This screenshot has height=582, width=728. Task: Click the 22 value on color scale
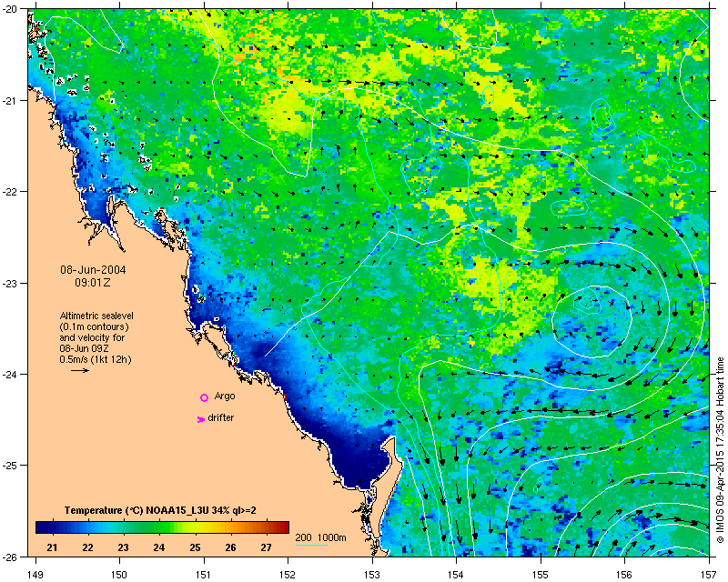pos(87,547)
